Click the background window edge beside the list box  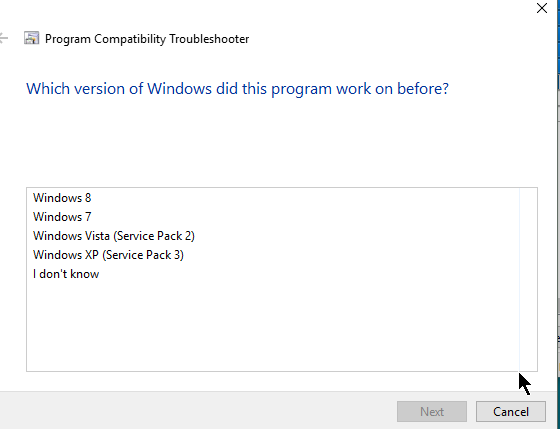[x=559, y=279]
